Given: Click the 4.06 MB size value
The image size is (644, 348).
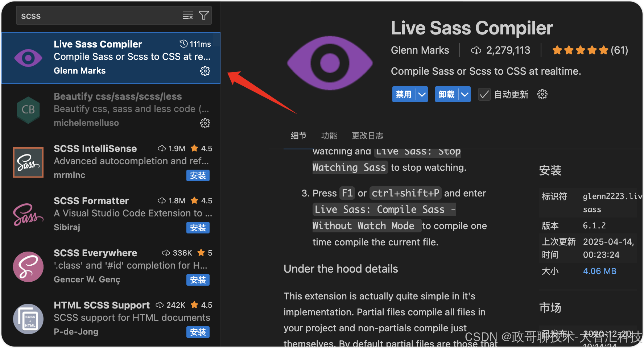Looking at the screenshot, I should [600, 271].
